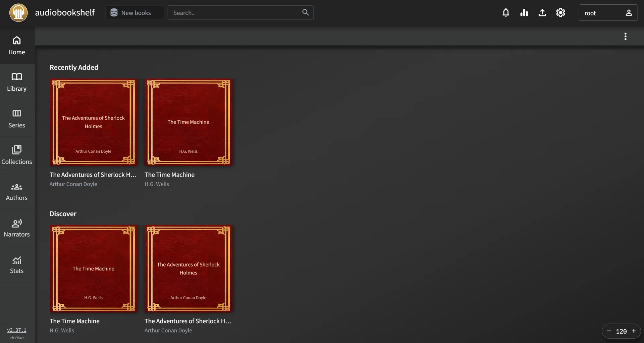The height and width of the screenshot is (343, 644).
Task: Open The Time Machine cover in Recently Added
Action: (x=189, y=122)
